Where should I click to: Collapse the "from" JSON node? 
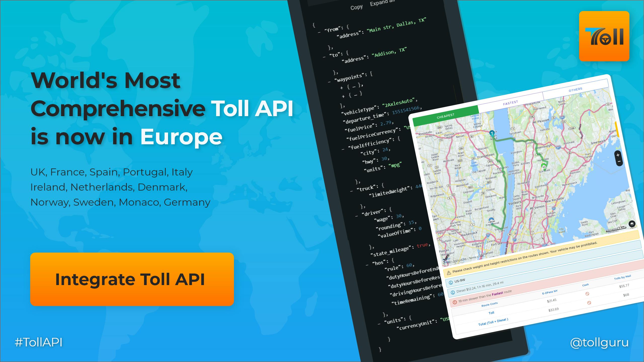(319, 32)
